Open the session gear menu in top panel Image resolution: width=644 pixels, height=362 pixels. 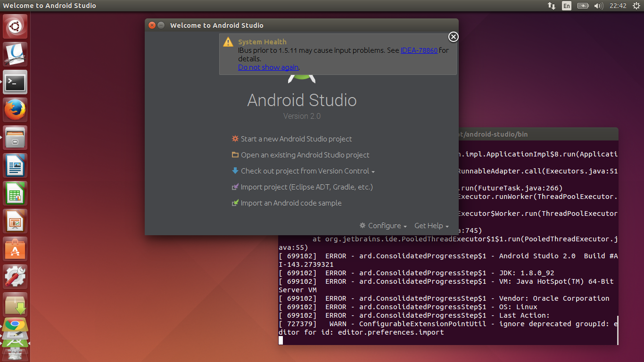636,6
